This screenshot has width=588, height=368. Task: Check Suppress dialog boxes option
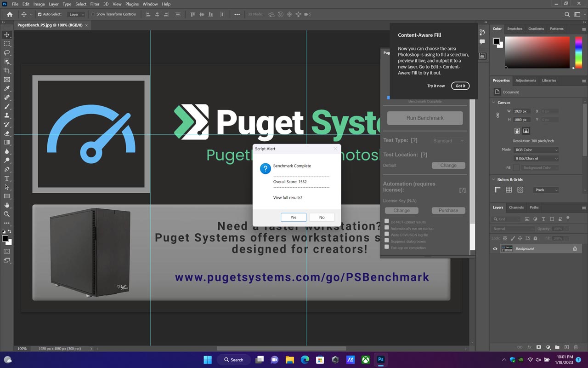387,241
